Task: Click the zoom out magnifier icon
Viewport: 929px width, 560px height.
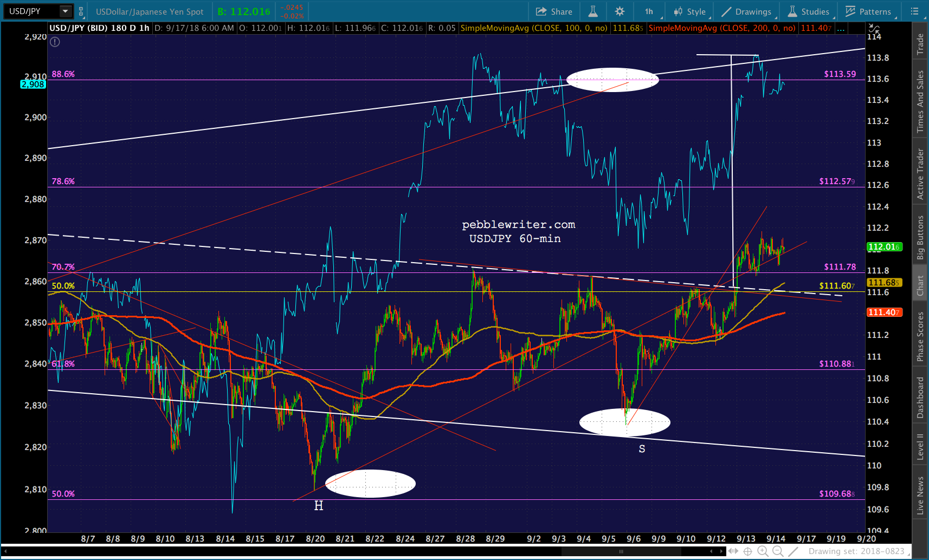Action: pyautogui.click(x=778, y=551)
